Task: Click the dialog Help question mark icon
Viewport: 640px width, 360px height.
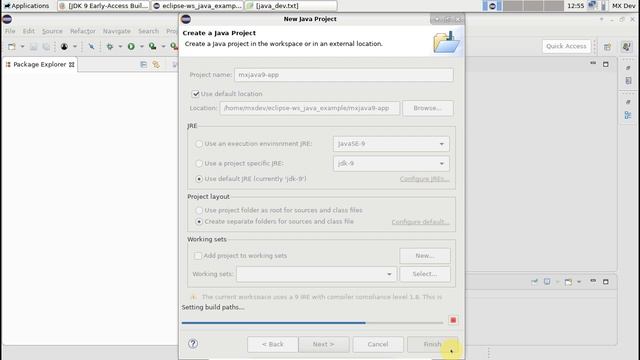Action: (193, 344)
